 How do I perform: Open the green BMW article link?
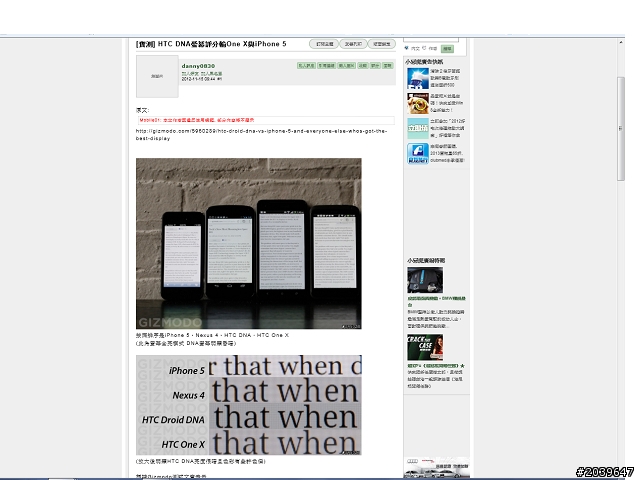point(436,301)
